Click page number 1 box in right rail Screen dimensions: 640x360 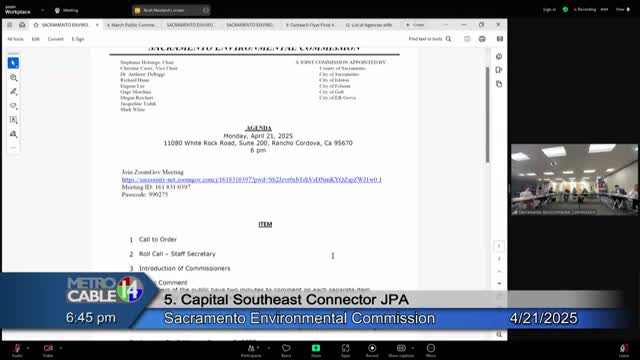coord(499,246)
